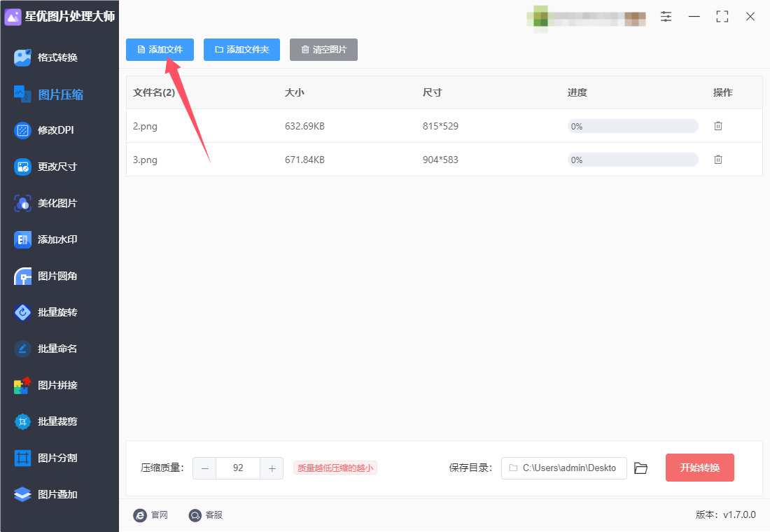
Task: Browse for save folder via folder icon
Action: tap(640, 468)
